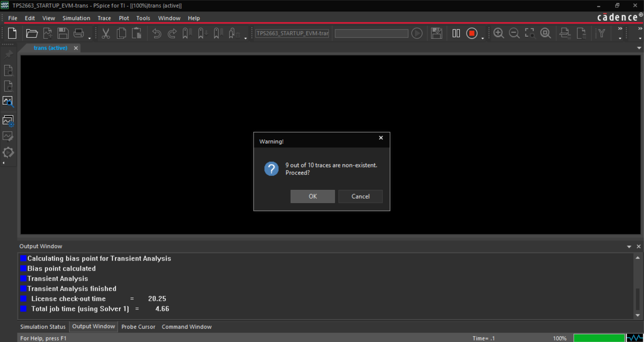Open the File menu
Image resolution: width=644 pixels, height=342 pixels.
click(13, 18)
